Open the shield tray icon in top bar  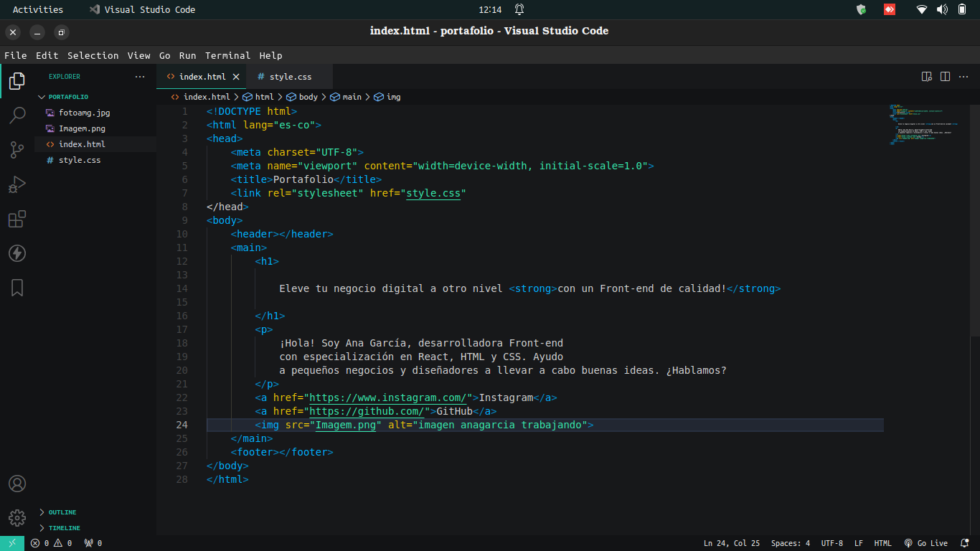click(x=862, y=9)
